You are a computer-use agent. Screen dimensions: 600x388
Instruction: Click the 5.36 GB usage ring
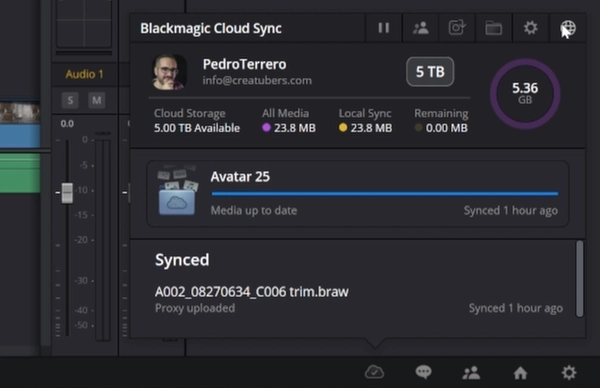[525, 93]
